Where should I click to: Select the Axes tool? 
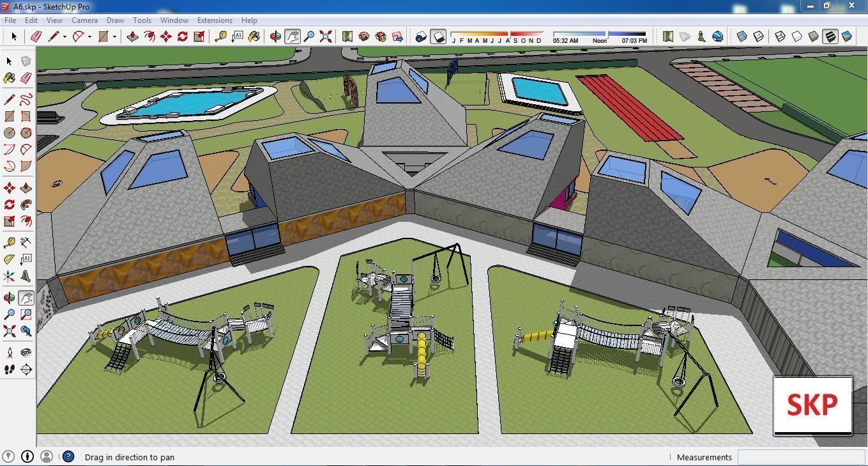coord(10,276)
